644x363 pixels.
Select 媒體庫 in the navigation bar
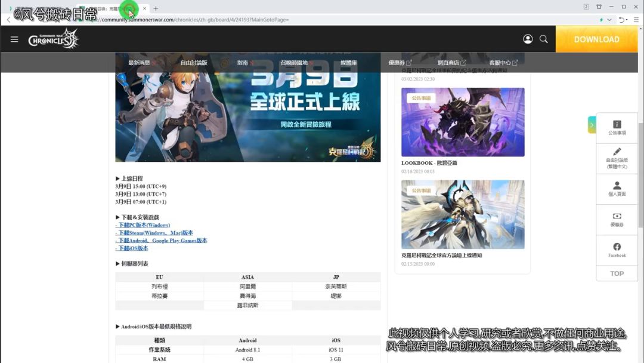click(349, 63)
